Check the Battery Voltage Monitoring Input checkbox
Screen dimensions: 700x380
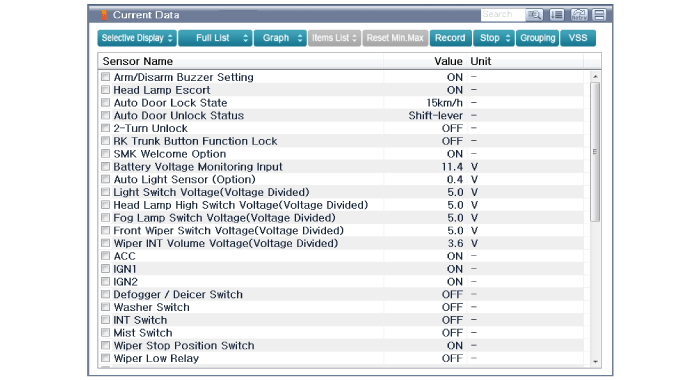pos(105,167)
